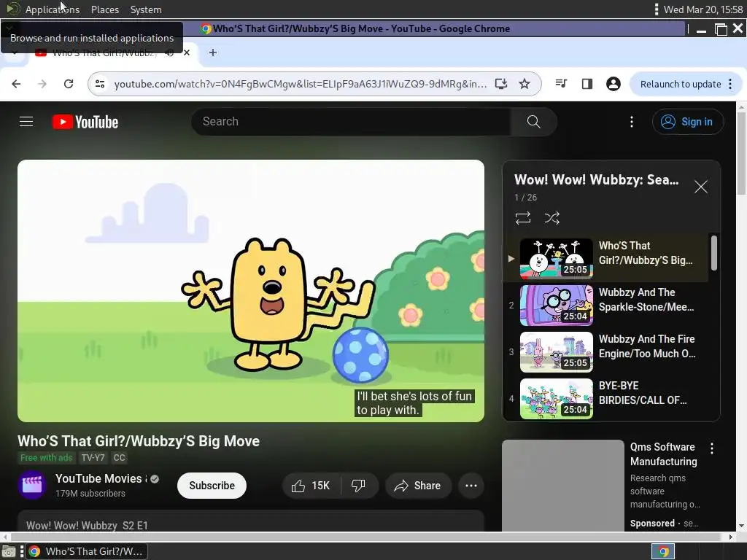The image size is (747, 560).
Task: Toggle shuffle playlist icon
Action: coord(551,218)
